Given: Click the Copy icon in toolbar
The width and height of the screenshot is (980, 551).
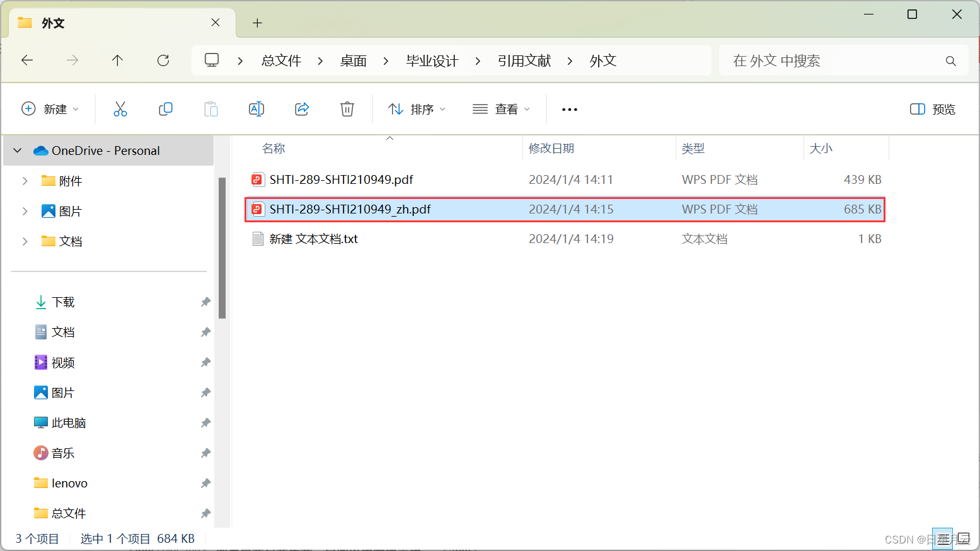Looking at the screenshot, I should (166, 109).
